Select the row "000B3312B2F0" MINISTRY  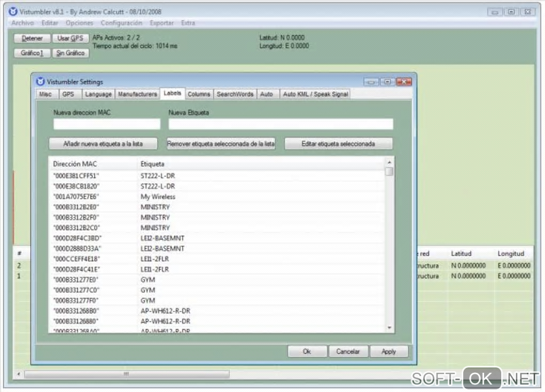[217, 217]
